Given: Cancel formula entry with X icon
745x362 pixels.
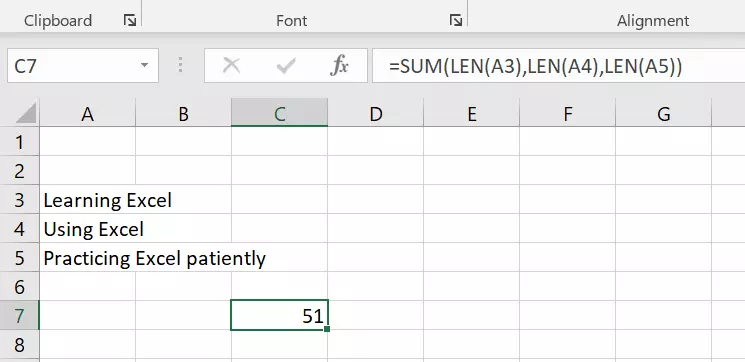Looking at the screenshot, I should coord(231,66).
